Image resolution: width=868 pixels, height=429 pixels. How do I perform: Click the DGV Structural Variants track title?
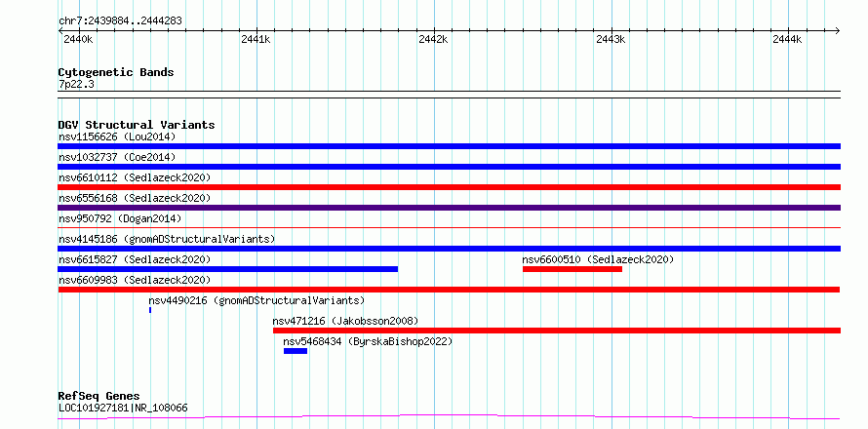[137, 125]
